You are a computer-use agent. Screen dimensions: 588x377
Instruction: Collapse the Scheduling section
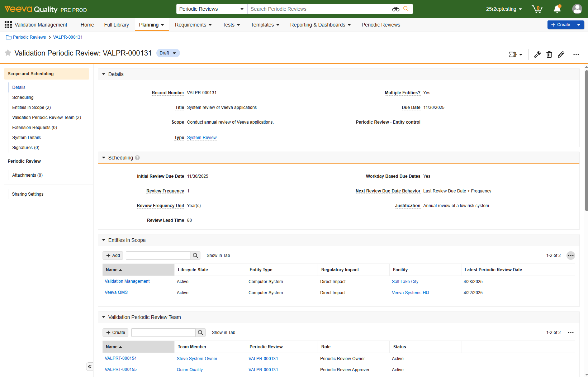(x=104, y=158)
